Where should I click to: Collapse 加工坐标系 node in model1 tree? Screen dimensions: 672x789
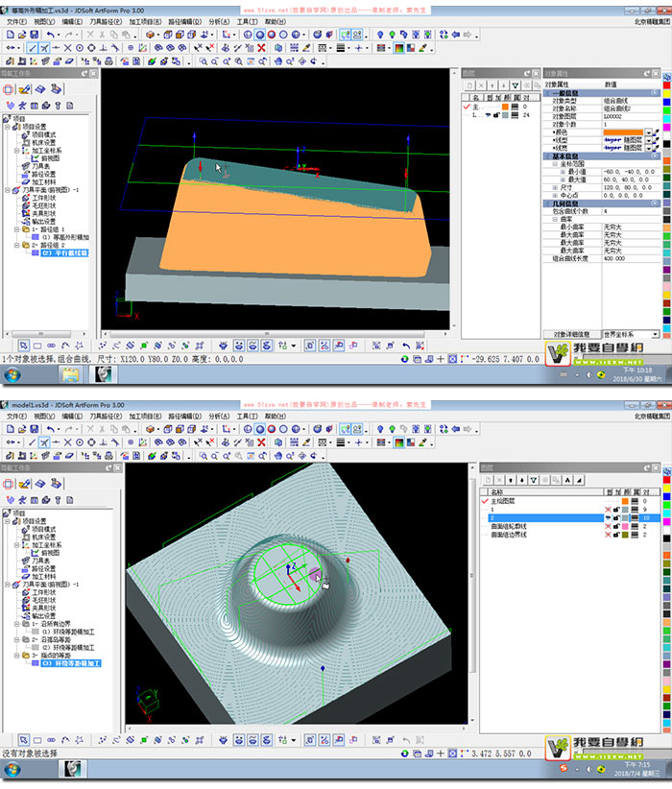point(16,545)
